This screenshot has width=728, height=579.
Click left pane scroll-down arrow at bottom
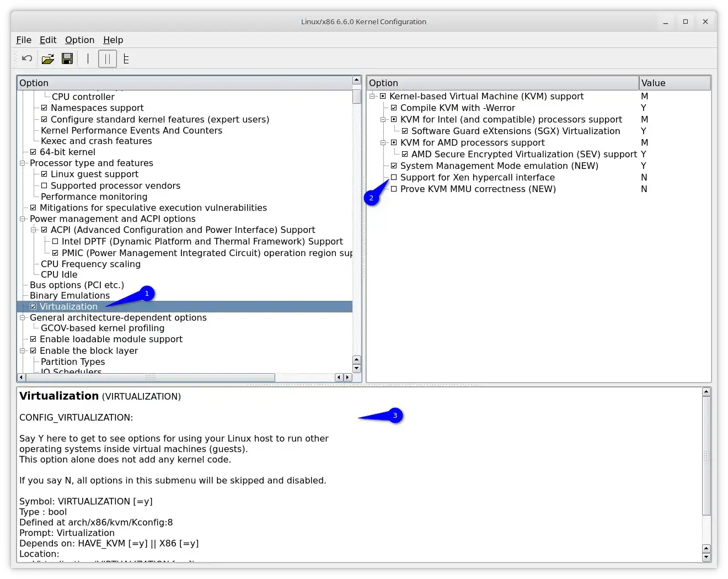click(x=356, y=369)
